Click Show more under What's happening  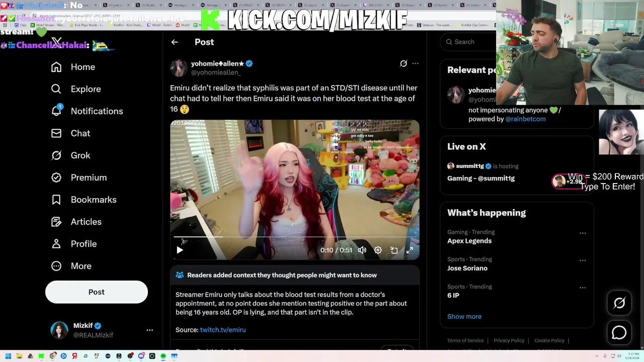point(464,316)
